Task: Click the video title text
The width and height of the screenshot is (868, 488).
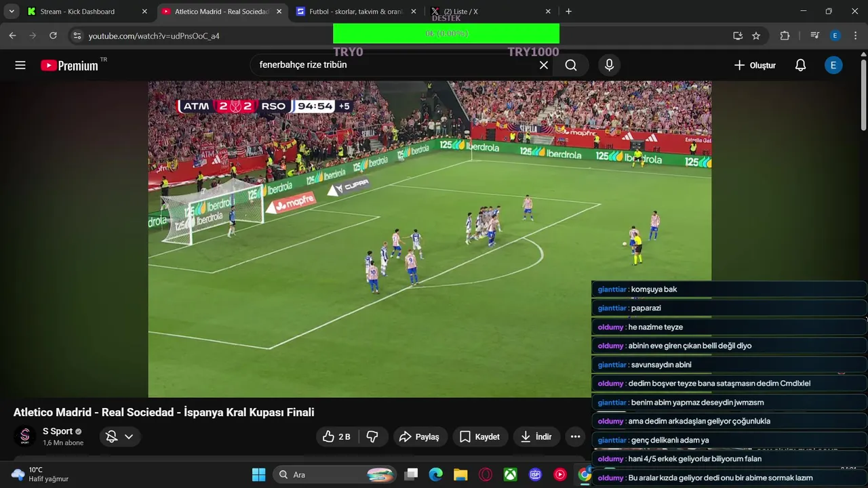Action: click(x=163, y=412)
